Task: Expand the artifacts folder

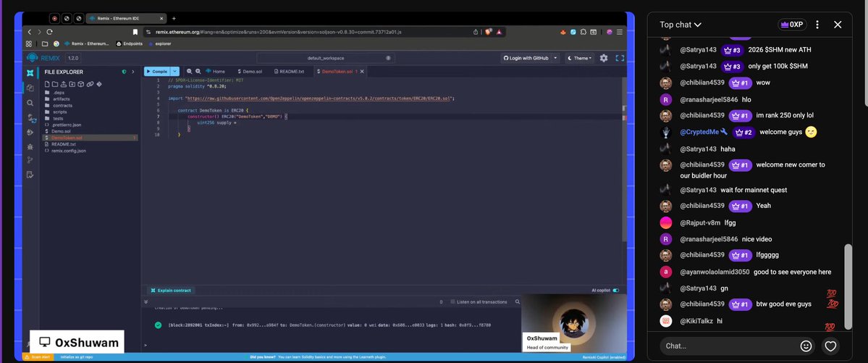Action: coord(61,99)
